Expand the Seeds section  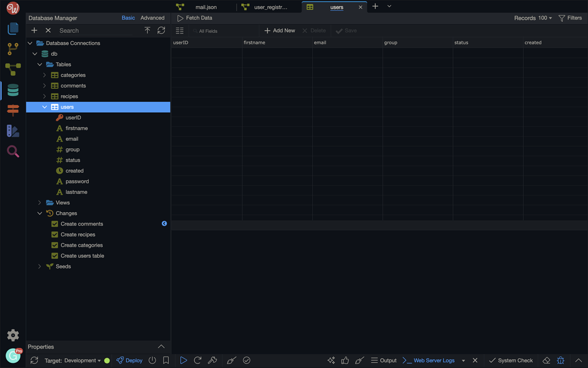point(39,266)
